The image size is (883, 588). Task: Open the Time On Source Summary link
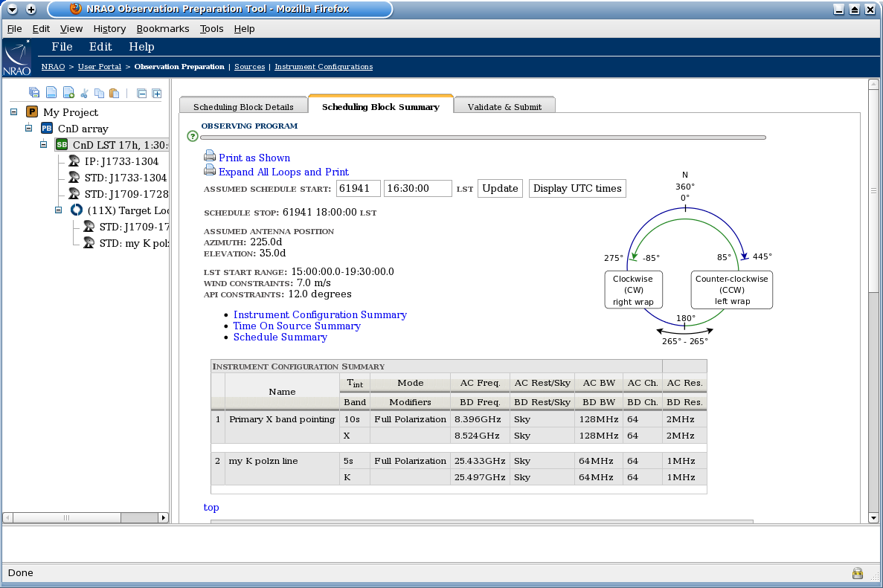(296, 326)
